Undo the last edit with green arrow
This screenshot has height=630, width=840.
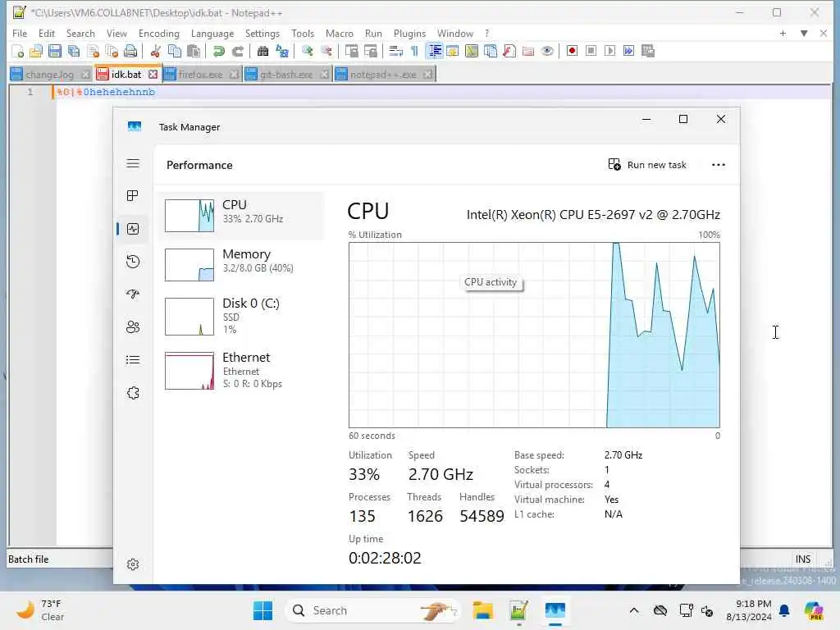pyautogui.click(x=218, y=51)
